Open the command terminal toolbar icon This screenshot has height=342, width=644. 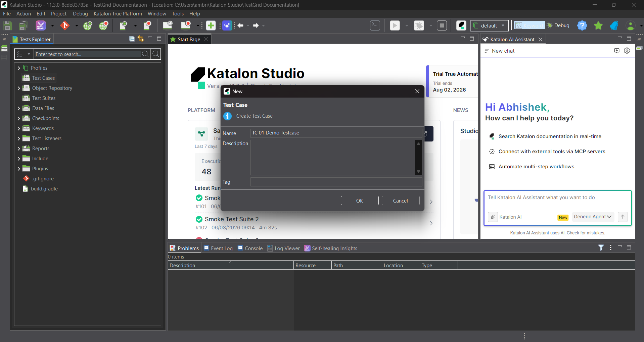coord(375,25)
